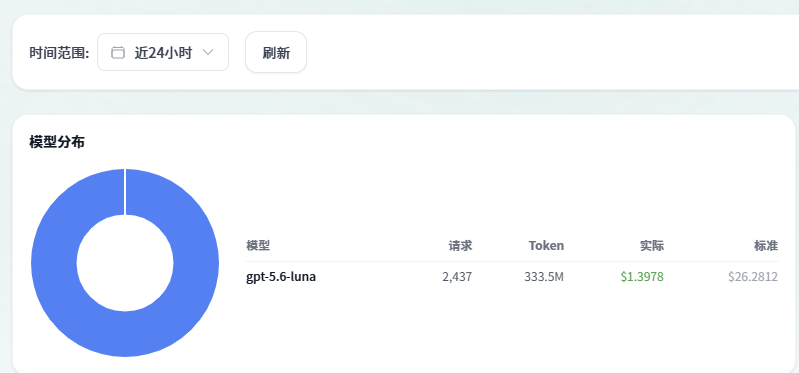Click the 时间范围 label
This screenshot has width=799, height=373.
click(59, 52)
